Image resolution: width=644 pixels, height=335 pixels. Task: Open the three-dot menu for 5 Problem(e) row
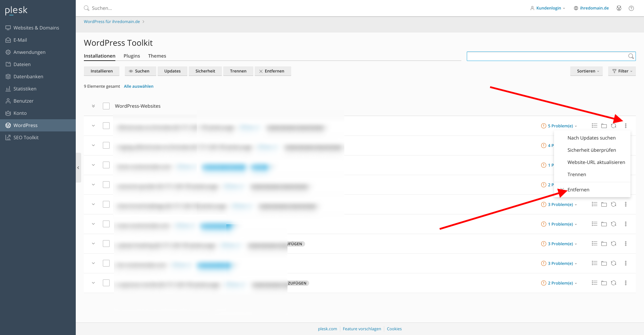626,126
